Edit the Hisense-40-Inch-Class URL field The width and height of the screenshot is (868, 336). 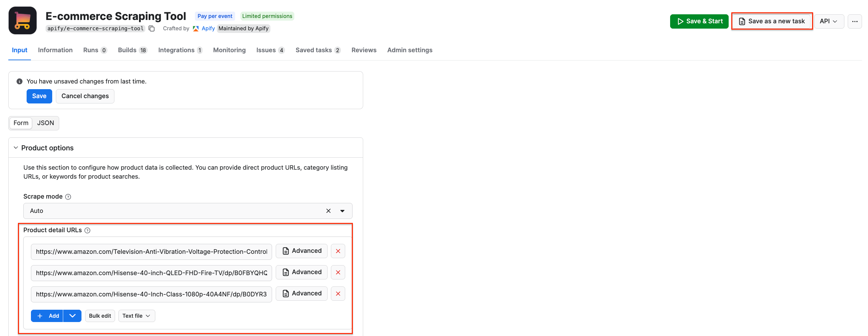151,294
